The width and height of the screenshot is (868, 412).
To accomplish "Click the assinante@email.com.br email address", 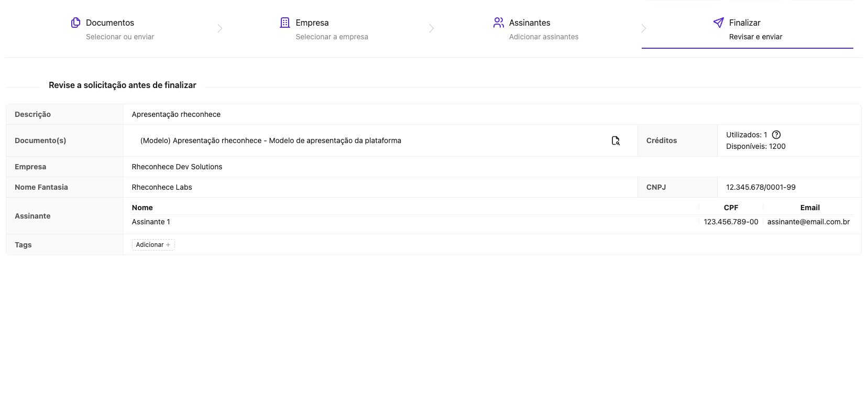I will tap(808, 222).
